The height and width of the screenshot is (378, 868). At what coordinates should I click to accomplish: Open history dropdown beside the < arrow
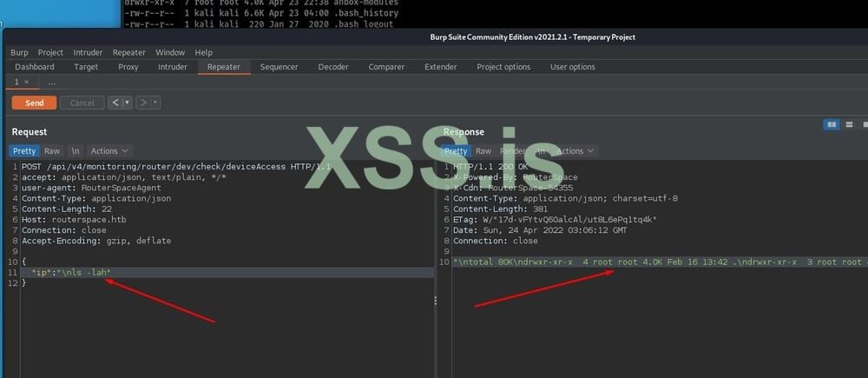128,103
